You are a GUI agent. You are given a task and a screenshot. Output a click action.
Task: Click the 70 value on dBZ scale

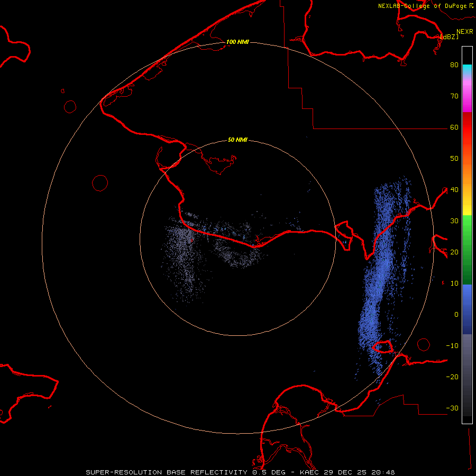454,96
